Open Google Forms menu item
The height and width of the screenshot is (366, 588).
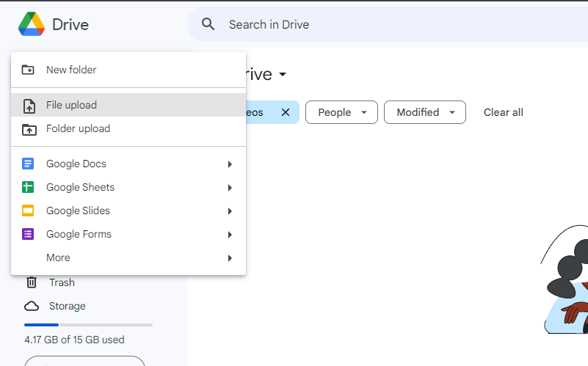[x=128, y=234]
